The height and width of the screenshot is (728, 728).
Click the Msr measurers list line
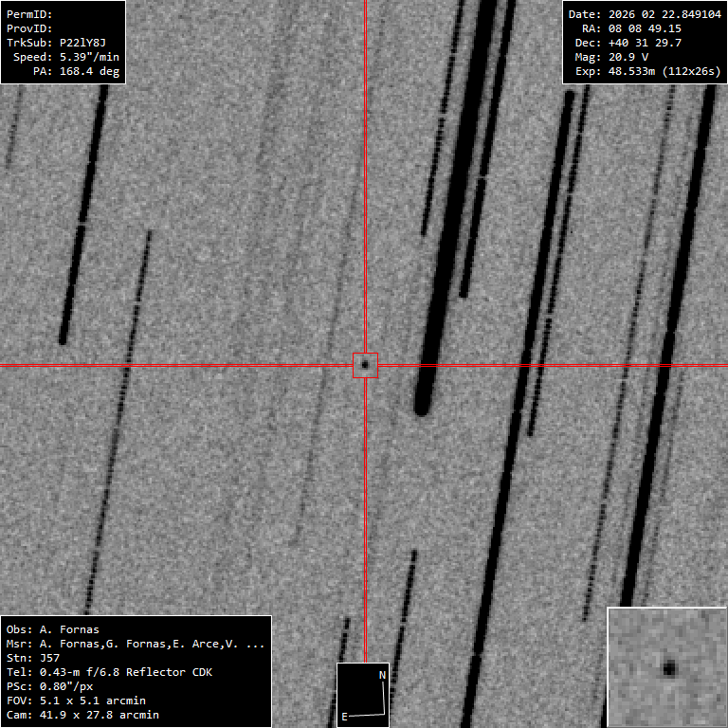pyautogui.click(x=136, y=644)
